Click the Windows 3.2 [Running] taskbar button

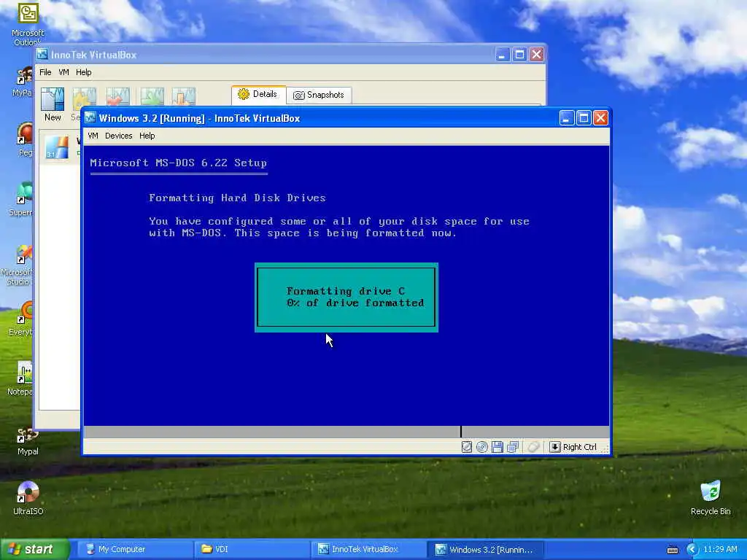(484, 549)
